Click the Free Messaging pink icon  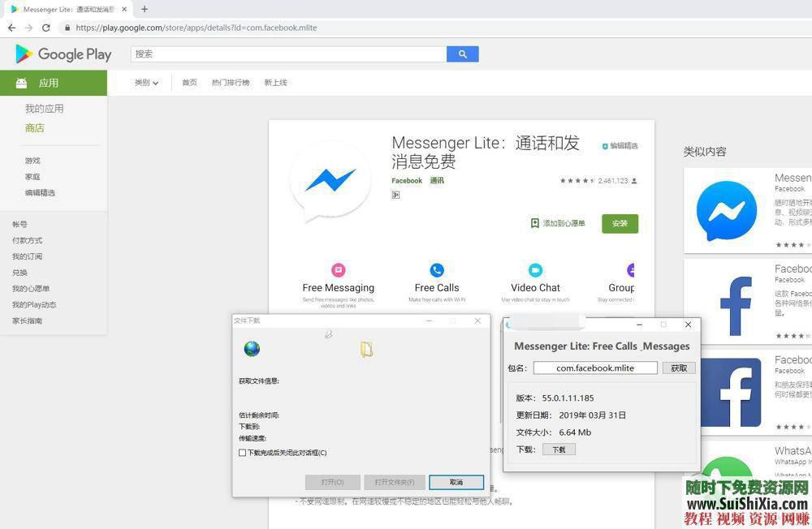[x=338, y=269]
